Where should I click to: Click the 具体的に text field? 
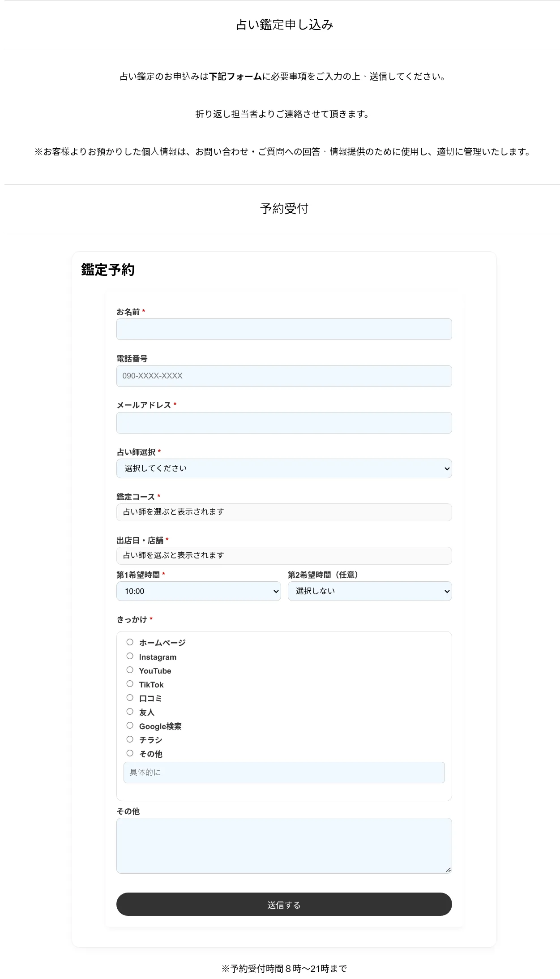pyautogui.click(x=284, y=773)
